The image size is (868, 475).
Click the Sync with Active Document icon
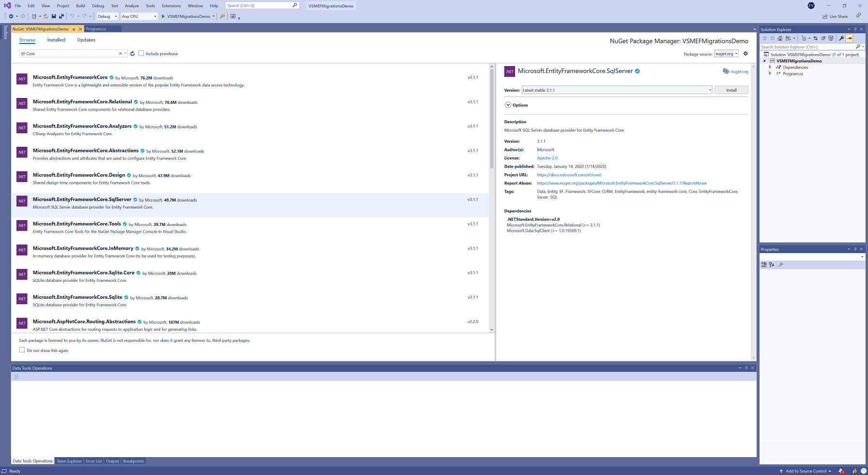coord(815,38)
